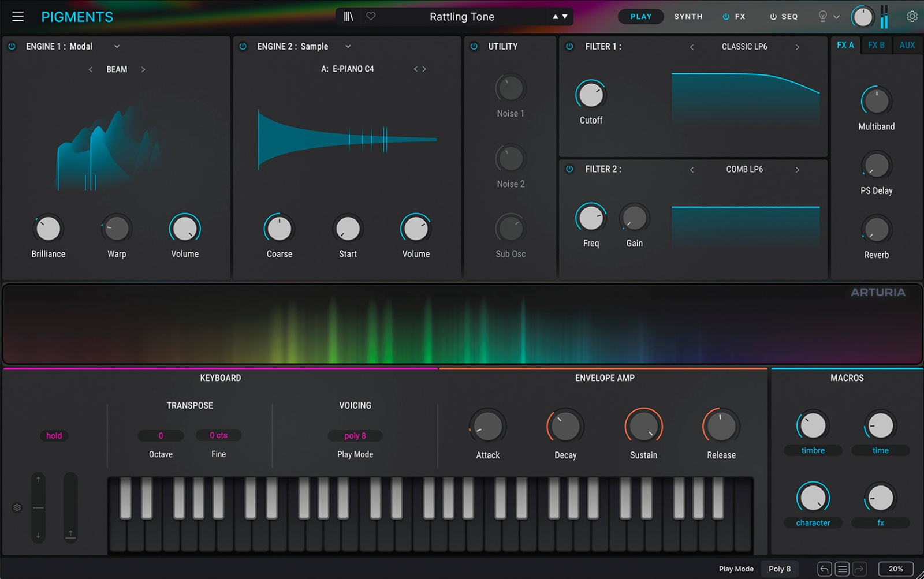
Task: Switch to the FX B tab
Action: [876, 45]
